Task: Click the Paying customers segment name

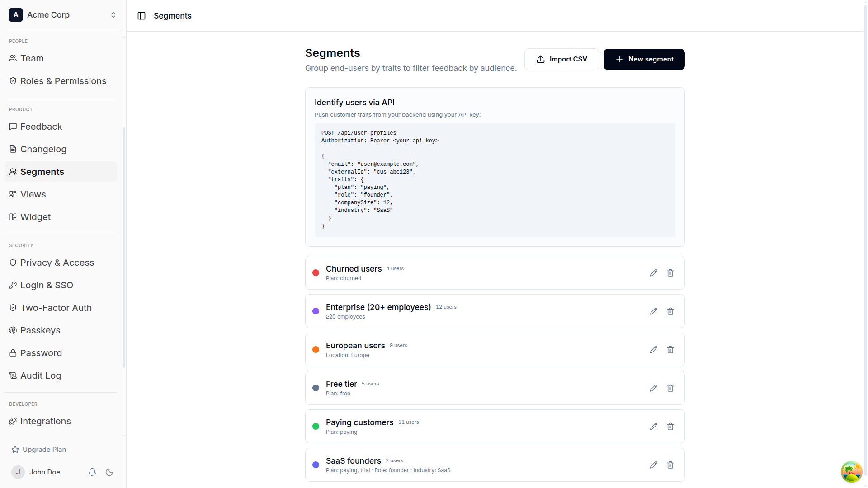Action: pyautogui.click(x=359, y=422)
